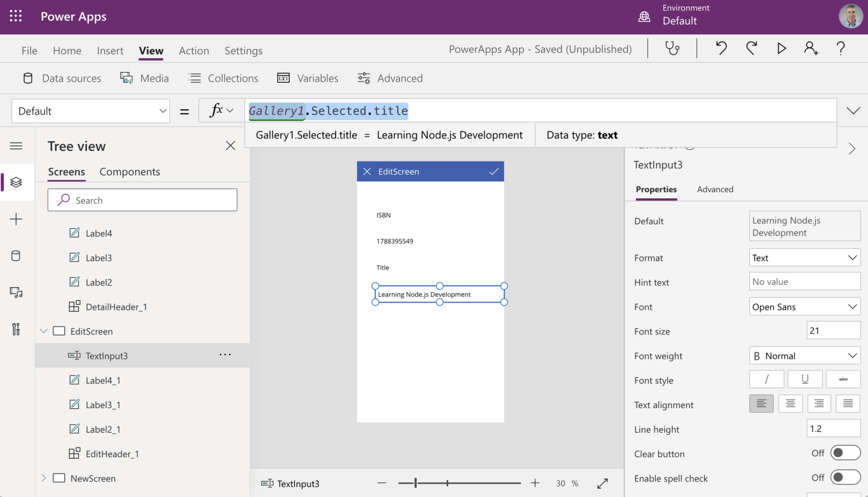The width and height of the screenshot is (868, 497).
Task: Toggle Enable spell check switch
Action: point(845,478)
